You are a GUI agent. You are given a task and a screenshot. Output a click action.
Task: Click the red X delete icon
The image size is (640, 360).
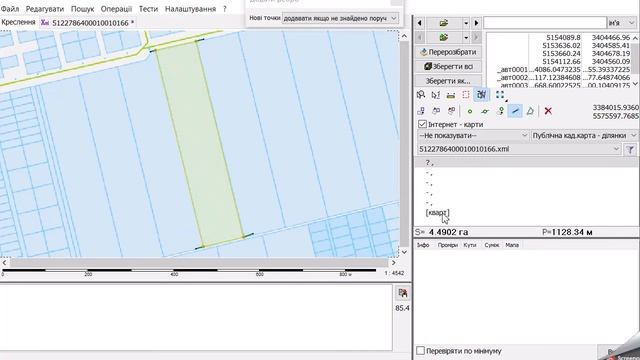[548, 111]
